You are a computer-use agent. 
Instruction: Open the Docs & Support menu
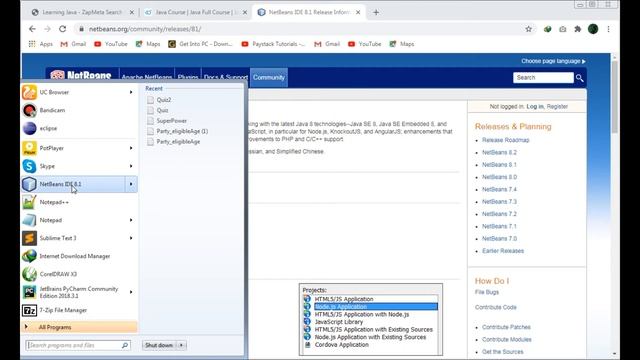(226, 77)
